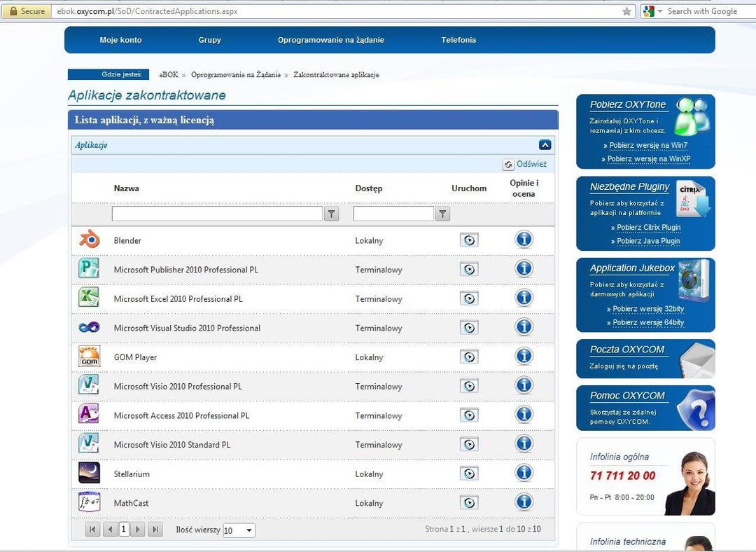Open the search engine dropdown arrow

point(659,11)
